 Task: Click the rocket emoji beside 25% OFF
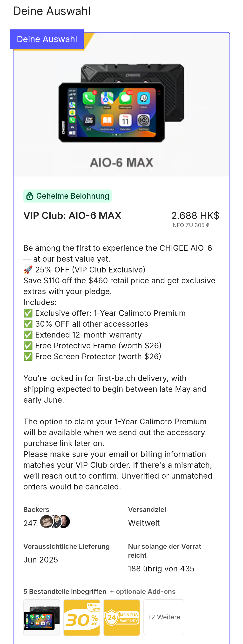pos(28,270)
